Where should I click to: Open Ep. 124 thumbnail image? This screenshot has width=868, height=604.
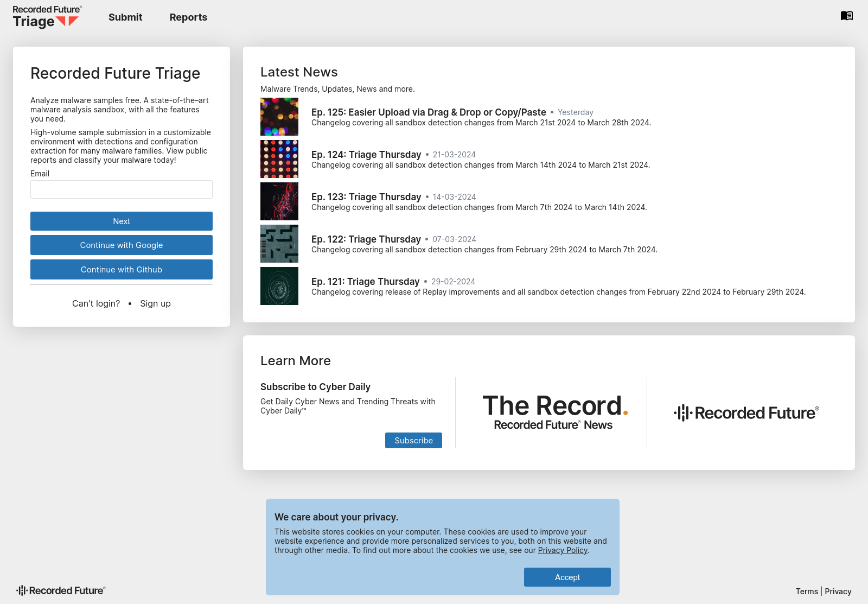click(279, 159)
